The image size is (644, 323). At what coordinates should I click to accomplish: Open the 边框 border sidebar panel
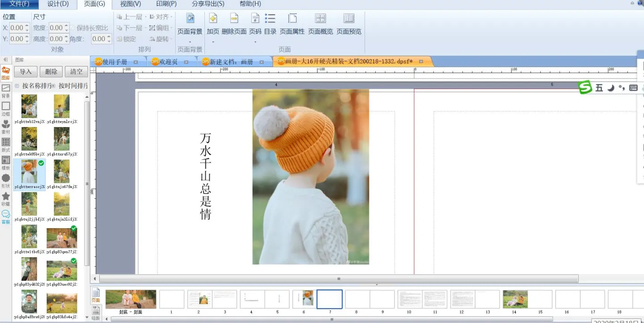click(x=6, y=109)
